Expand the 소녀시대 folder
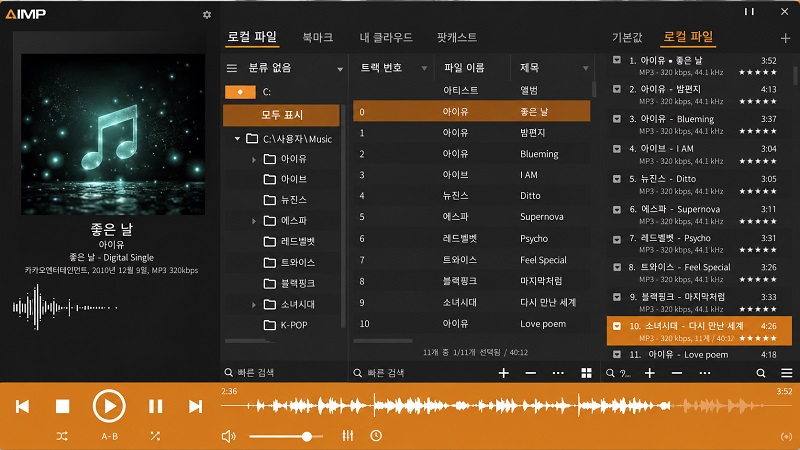The image size is (800, 450). 254,305
